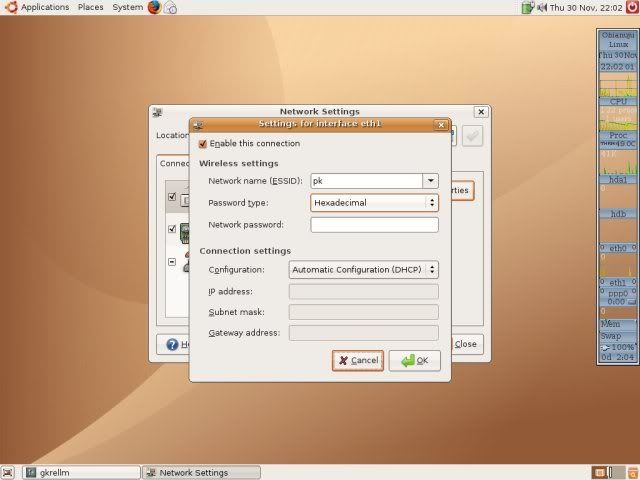Click the gkrellm eth1 interface label
Screen dimensions: 640x480
(618, 282)
